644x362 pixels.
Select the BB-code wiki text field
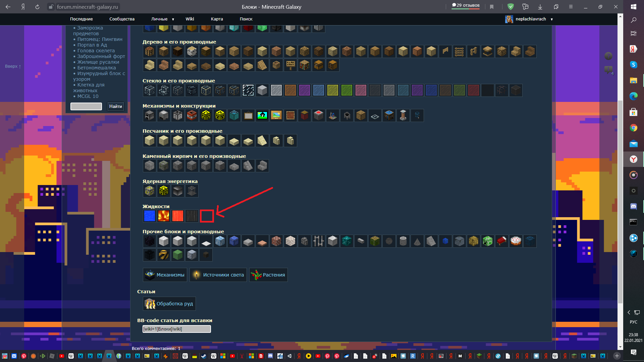point(177,329)
